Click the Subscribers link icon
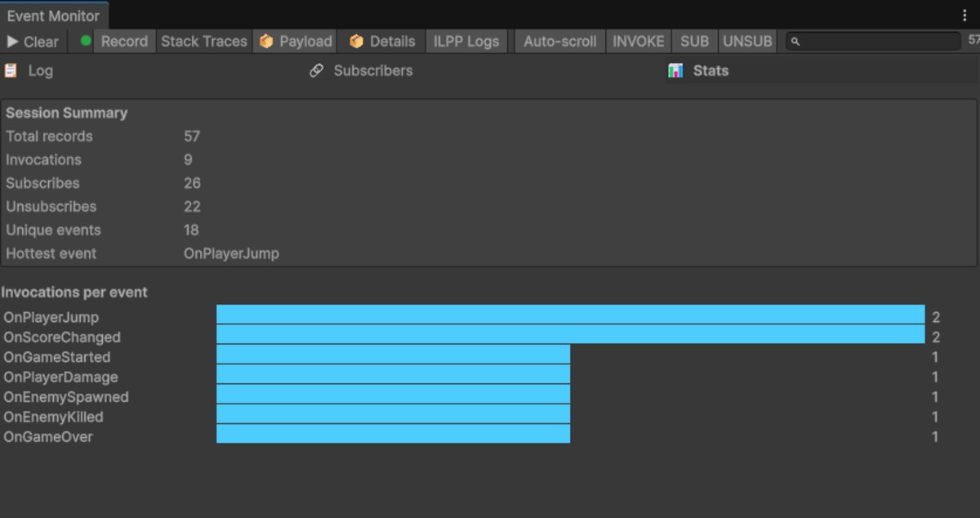This screenshot has width=980, height=518. 317,70
